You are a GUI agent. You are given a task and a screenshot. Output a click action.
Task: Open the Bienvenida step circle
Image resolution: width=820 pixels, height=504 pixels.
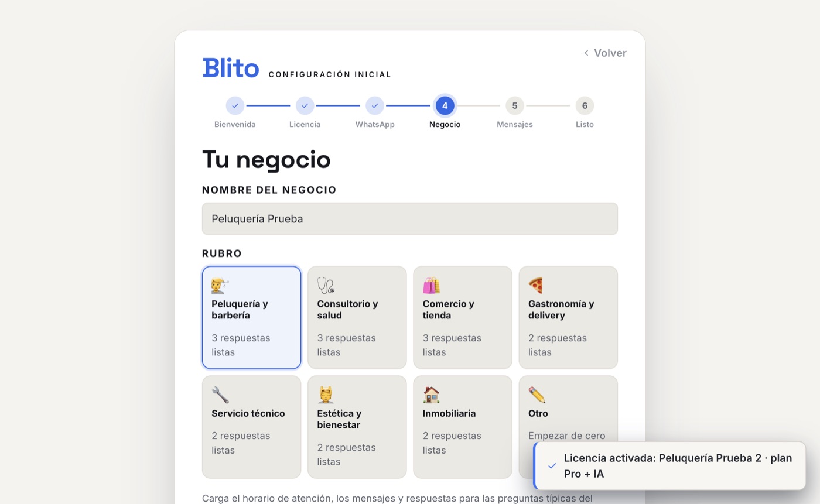(235, 106)
